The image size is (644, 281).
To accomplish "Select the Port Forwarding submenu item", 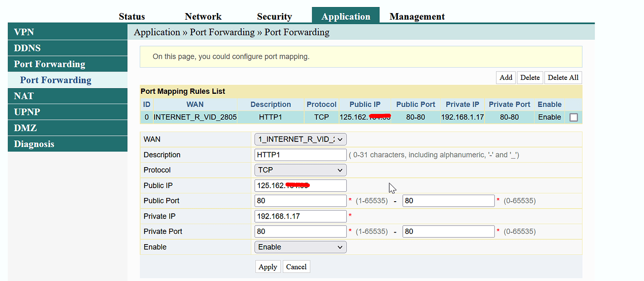I will 56,80.
